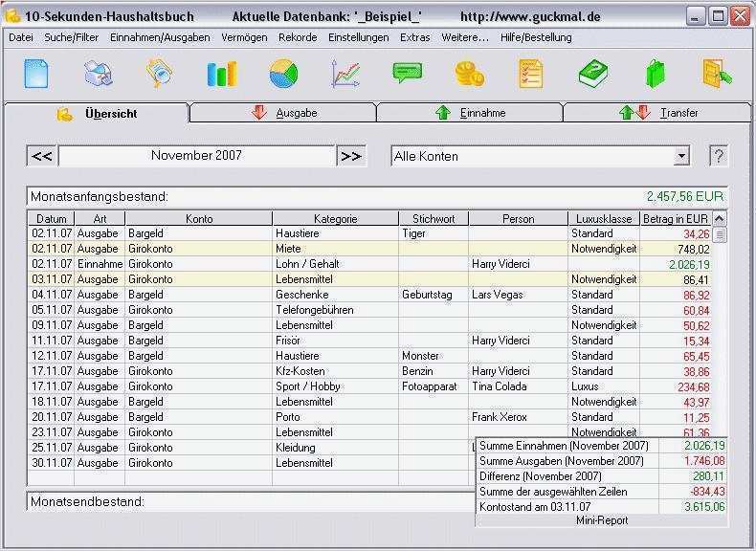Image resolution: width=756 pixels, height=551 pixels.
Task: Sort by the Art column header
Action: click(100, 219)
